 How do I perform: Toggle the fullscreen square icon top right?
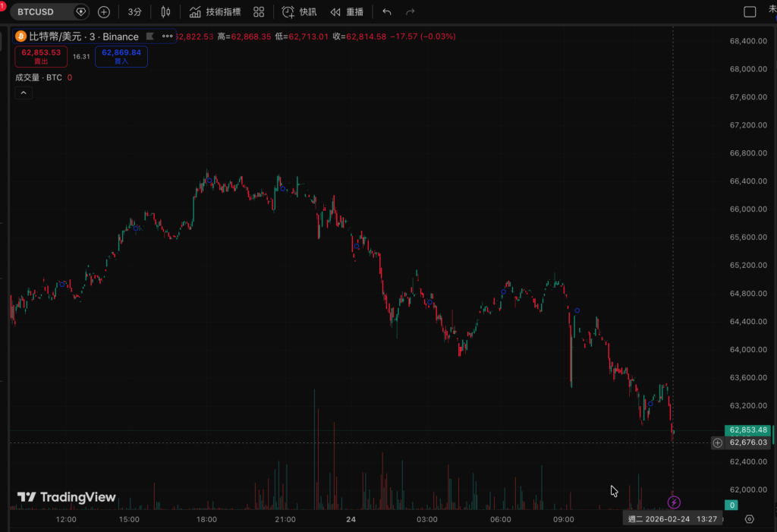point(750,12)
